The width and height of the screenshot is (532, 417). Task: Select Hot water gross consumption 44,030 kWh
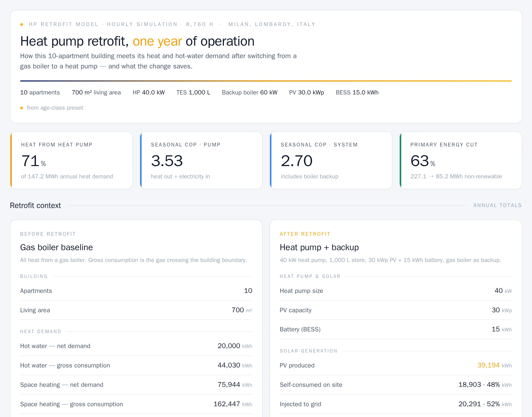tap(235, 365)
